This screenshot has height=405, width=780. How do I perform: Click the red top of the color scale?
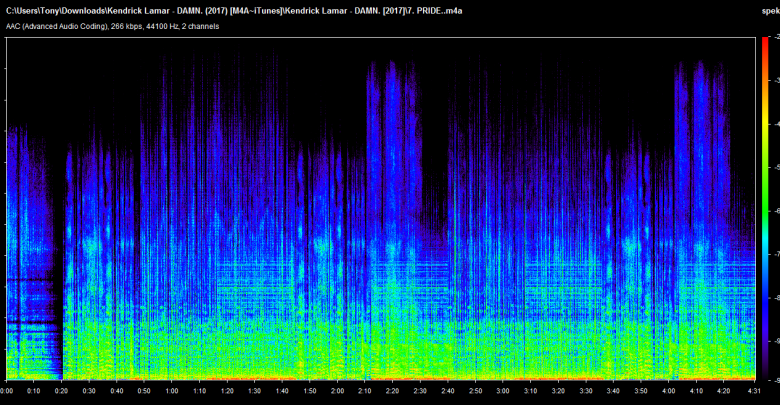coord(765,40)
